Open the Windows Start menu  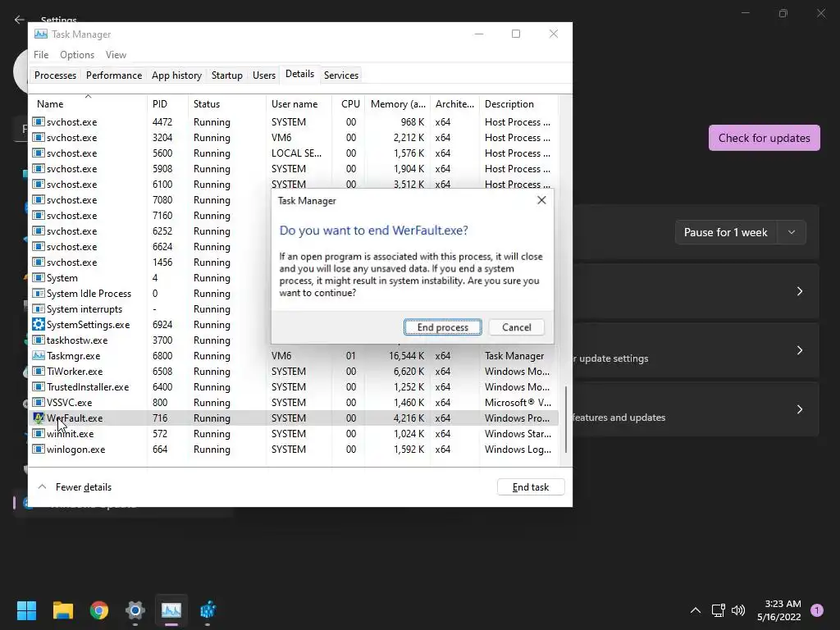pos(26,609)
